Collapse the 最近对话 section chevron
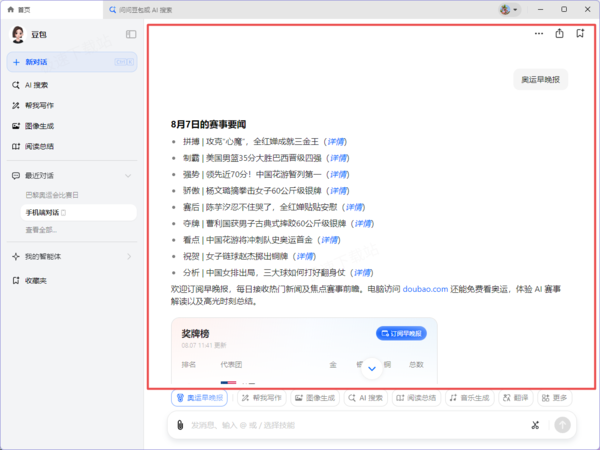Image resolution: width=600 pixels, height=450 pixels. [x=128, y=176]
